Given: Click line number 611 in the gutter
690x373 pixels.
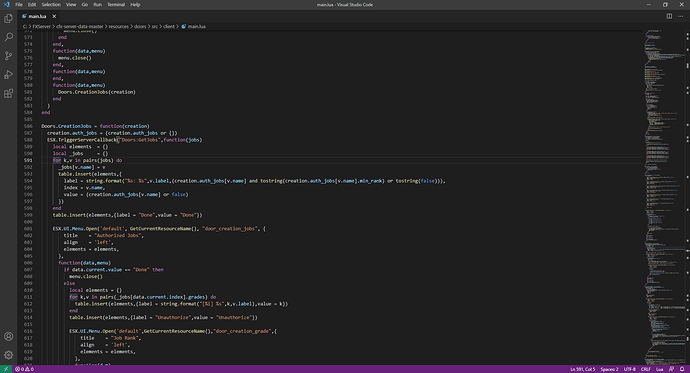Looking at the screenshot, I should (28, 297).
